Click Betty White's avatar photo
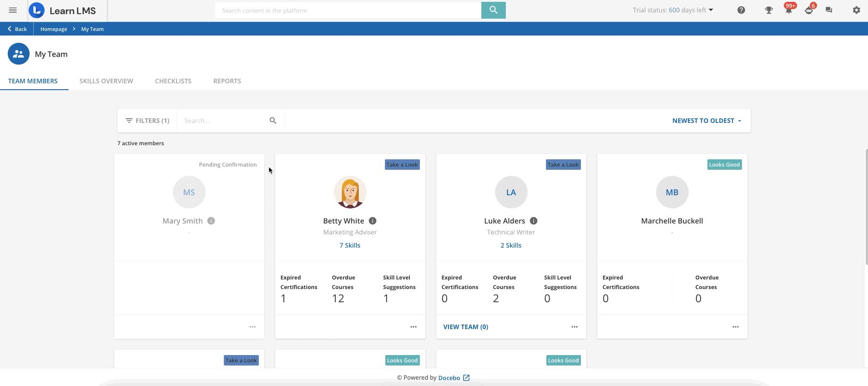This screenshot has height=386, width=868. 350,192
